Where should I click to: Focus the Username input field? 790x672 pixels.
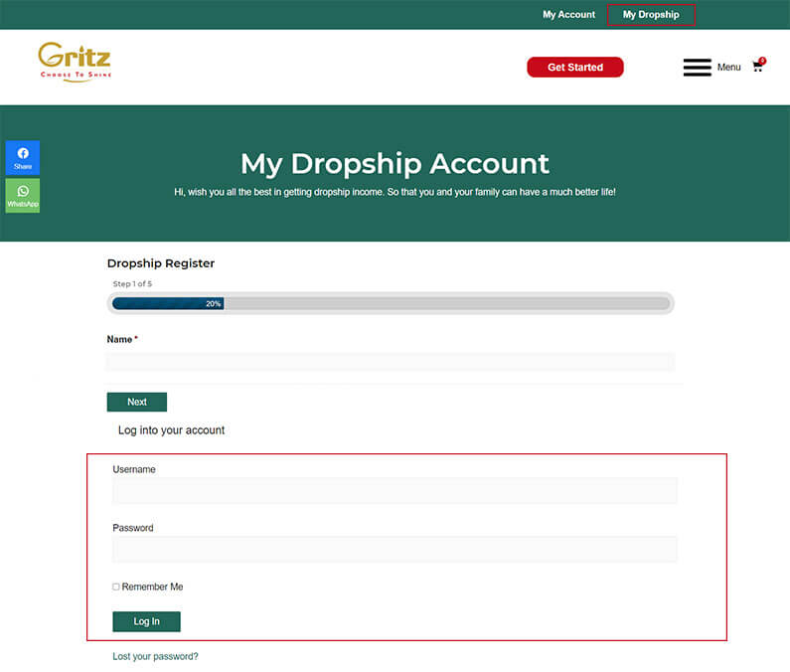[395, 490]
